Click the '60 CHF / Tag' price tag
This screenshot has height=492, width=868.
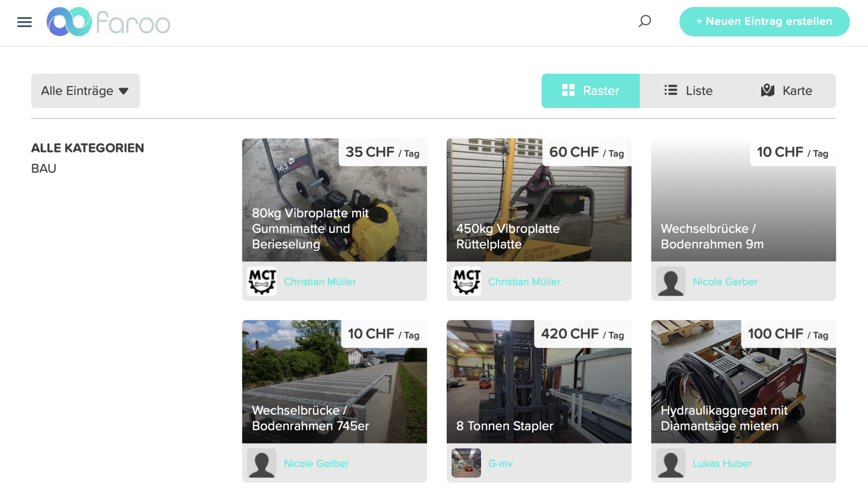[586, 152]
